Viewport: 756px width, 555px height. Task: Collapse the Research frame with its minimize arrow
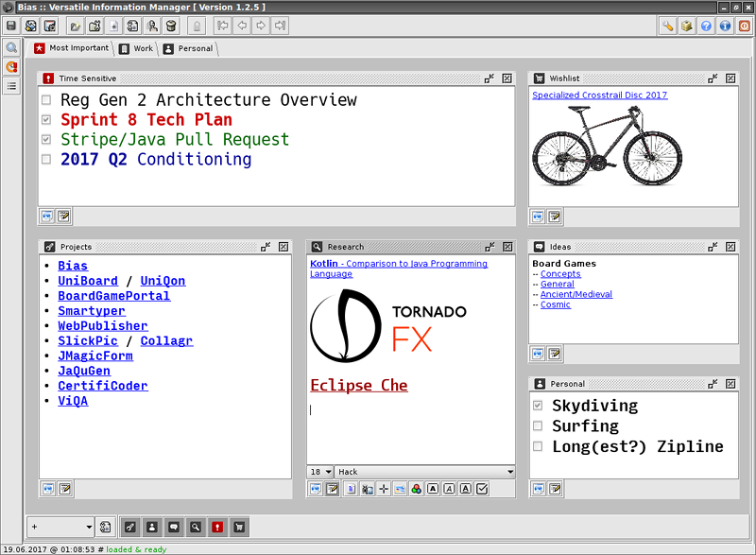click(x=490, y=247)
